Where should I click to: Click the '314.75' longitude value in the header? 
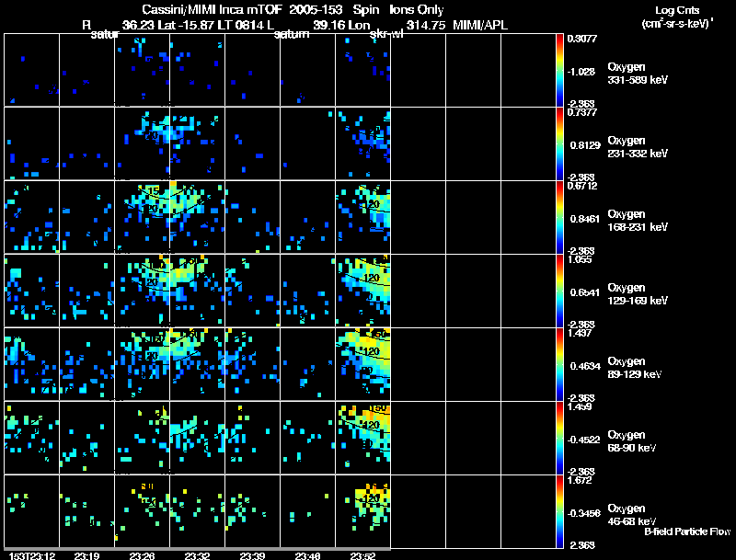coord(426,25)
